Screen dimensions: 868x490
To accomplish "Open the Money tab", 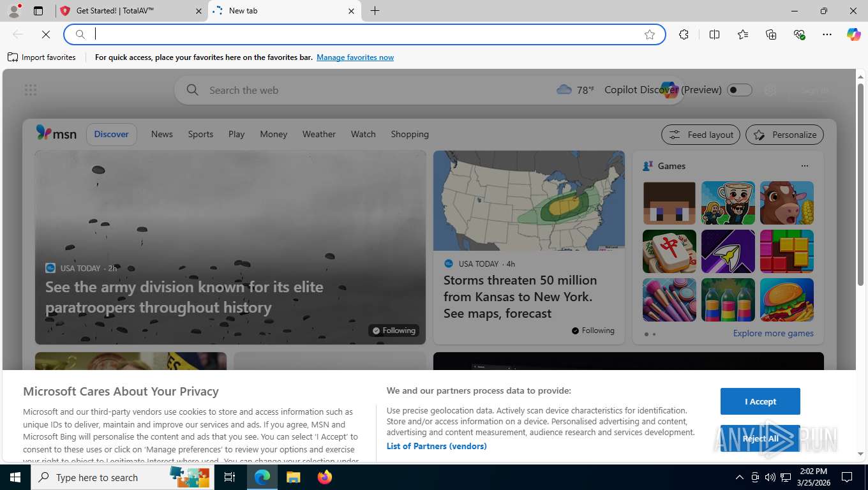I will pyautogui.click(x=274, y=134).
